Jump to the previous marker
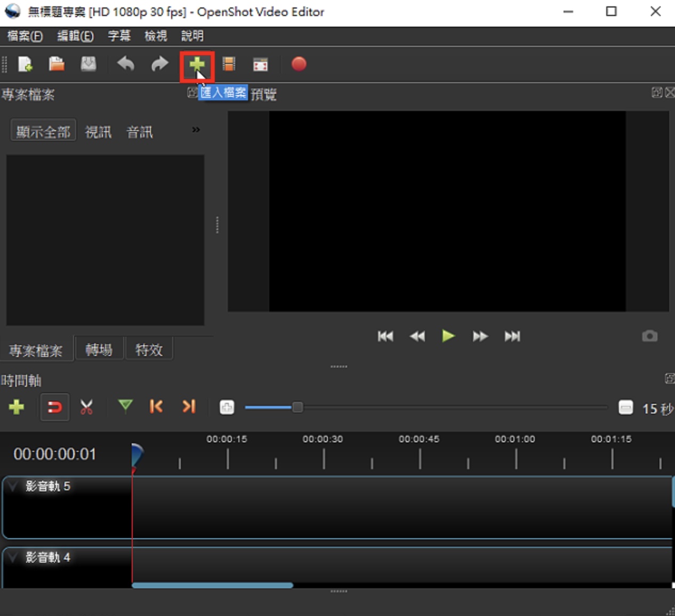The height and width of the screenshot is (616, 675). point(156,407)
